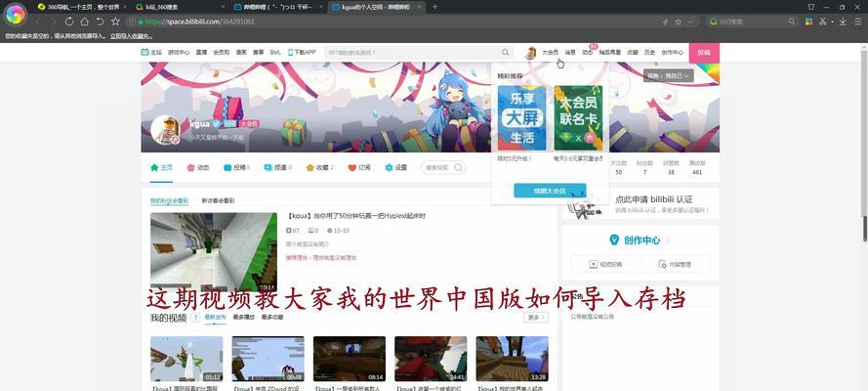Click the bilibili top search box
The height and width of the screenshot is (391, 868).
click(x=412, y=52)
